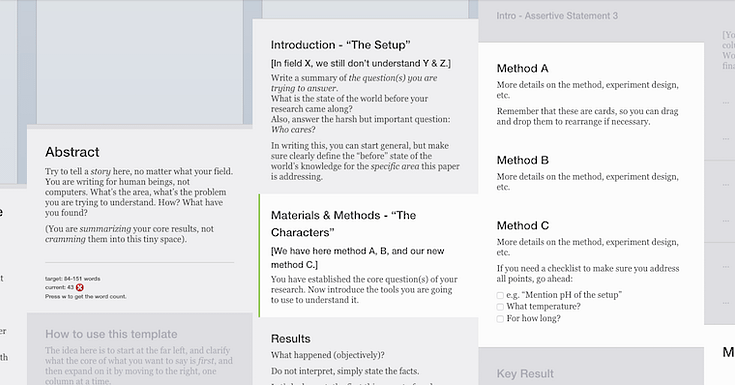Choose the Method C card heading
The height and width of the screenshot is (385, 735).
(523, 226)
